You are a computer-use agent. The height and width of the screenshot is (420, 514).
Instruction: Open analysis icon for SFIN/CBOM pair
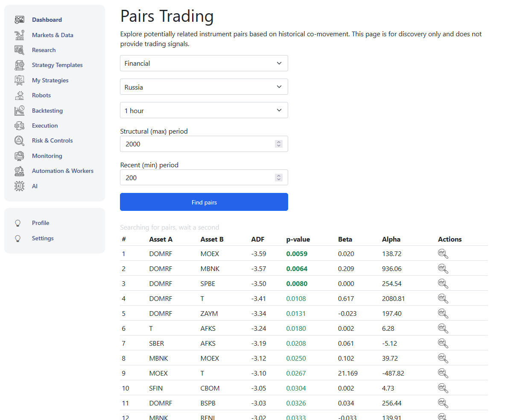tap(443, 388)
